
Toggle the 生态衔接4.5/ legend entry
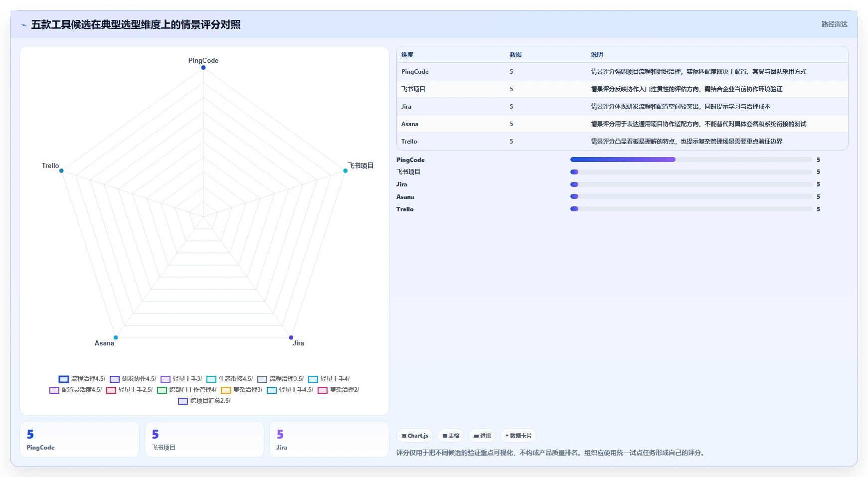point(230,379)
